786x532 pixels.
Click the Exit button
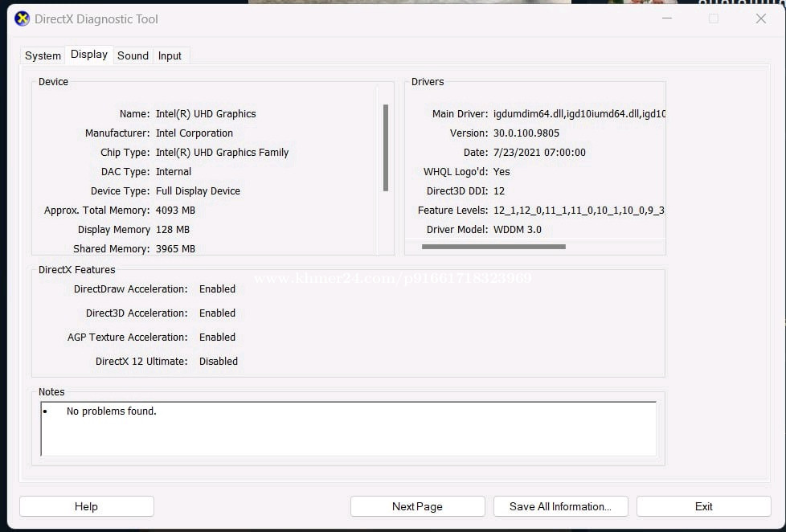pyautogui.click(x=704, y=506)
